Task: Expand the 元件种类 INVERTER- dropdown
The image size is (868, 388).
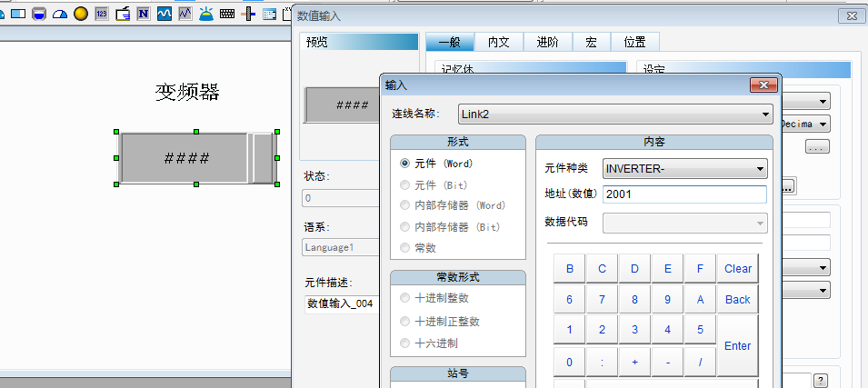Action: click(760, 169)
